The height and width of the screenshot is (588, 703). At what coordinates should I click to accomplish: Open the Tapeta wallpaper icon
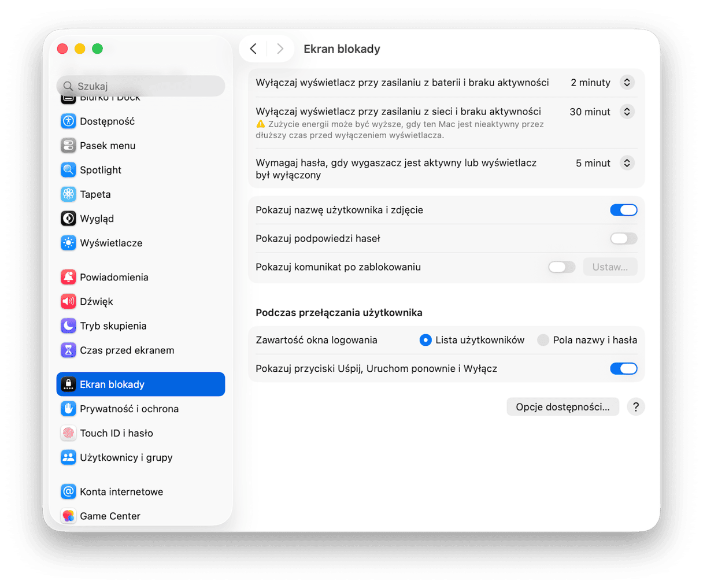point(68,194)
